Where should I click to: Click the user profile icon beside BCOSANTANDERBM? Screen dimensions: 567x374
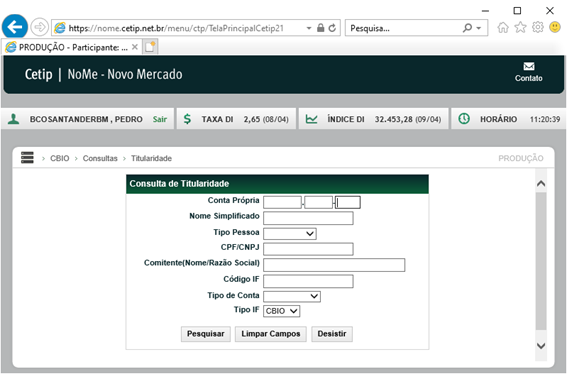[14, 119]
